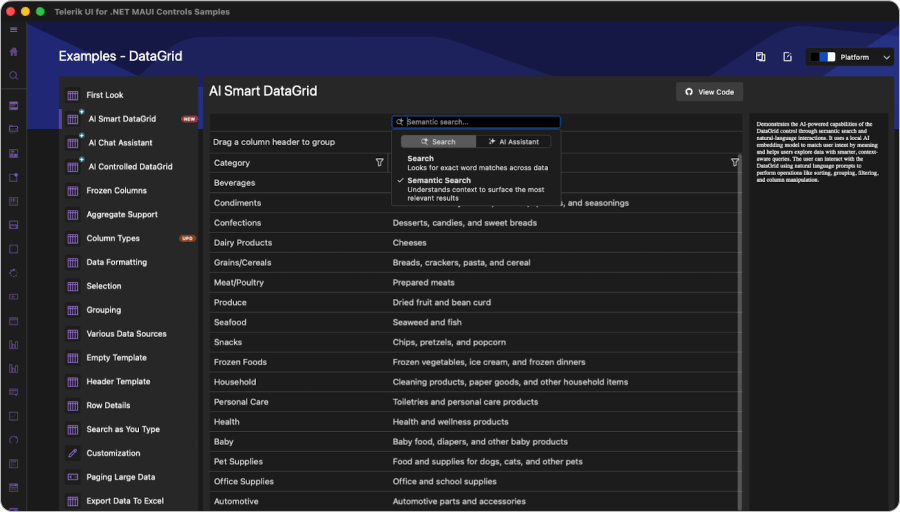Viewport: 900px width, 512px height.
Task: Select the Office Supplies category cell
Action: (298, 482)
